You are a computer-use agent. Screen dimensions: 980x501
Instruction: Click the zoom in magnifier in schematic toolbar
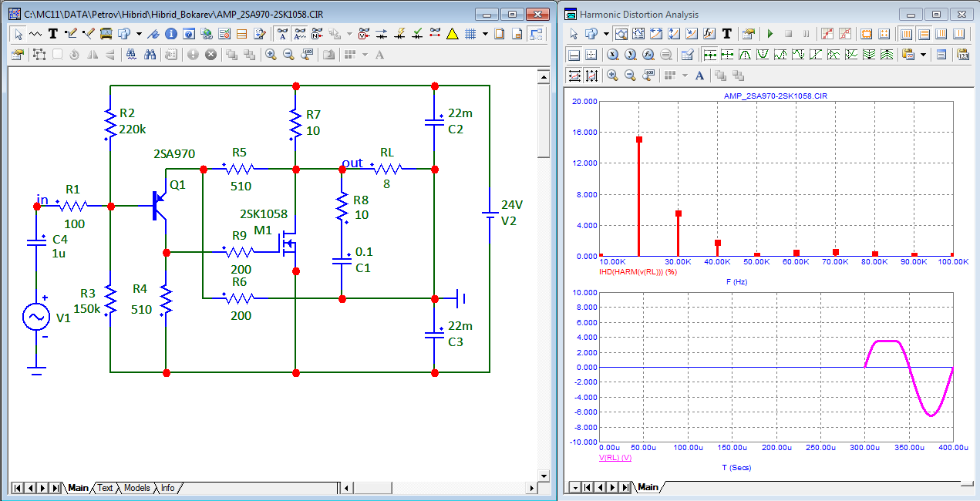click(x=271, y=55)
